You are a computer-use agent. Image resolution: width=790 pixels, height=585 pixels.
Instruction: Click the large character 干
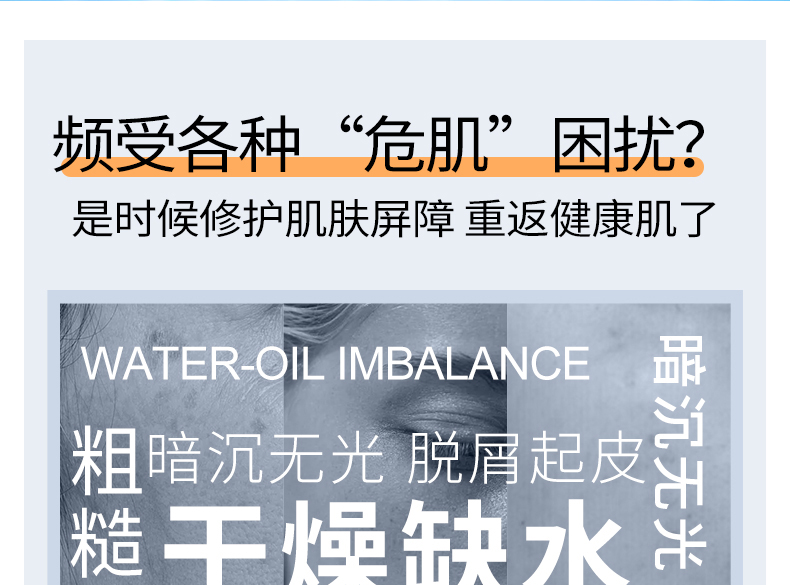(215, 545)
